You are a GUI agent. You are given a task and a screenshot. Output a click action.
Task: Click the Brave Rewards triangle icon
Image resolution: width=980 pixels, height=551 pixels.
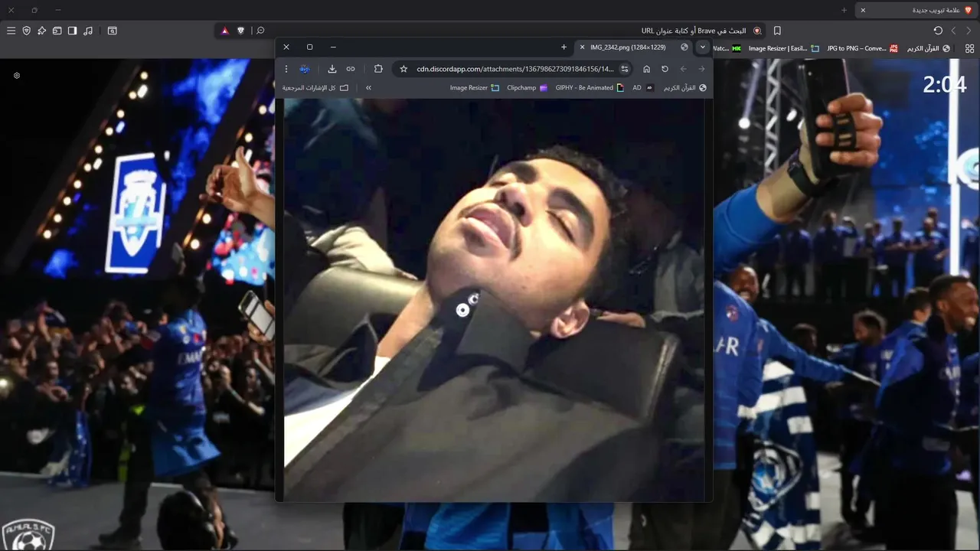click(x=225, y=31)
